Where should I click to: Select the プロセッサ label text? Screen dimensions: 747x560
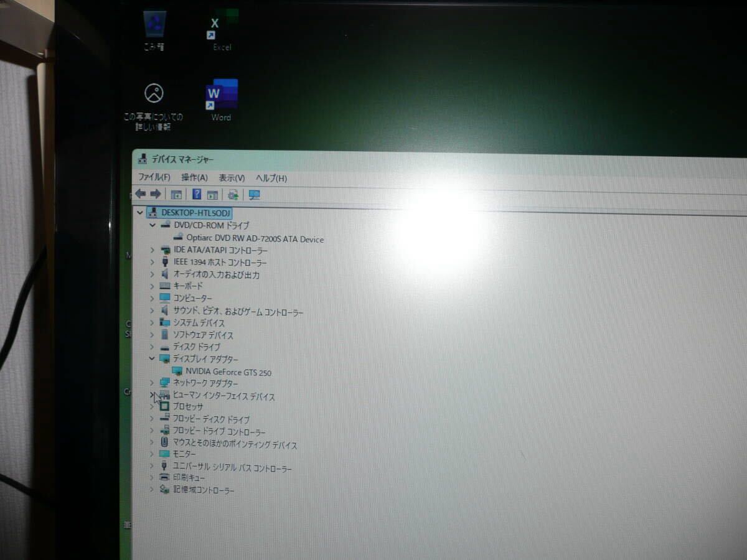click(188, 407)
